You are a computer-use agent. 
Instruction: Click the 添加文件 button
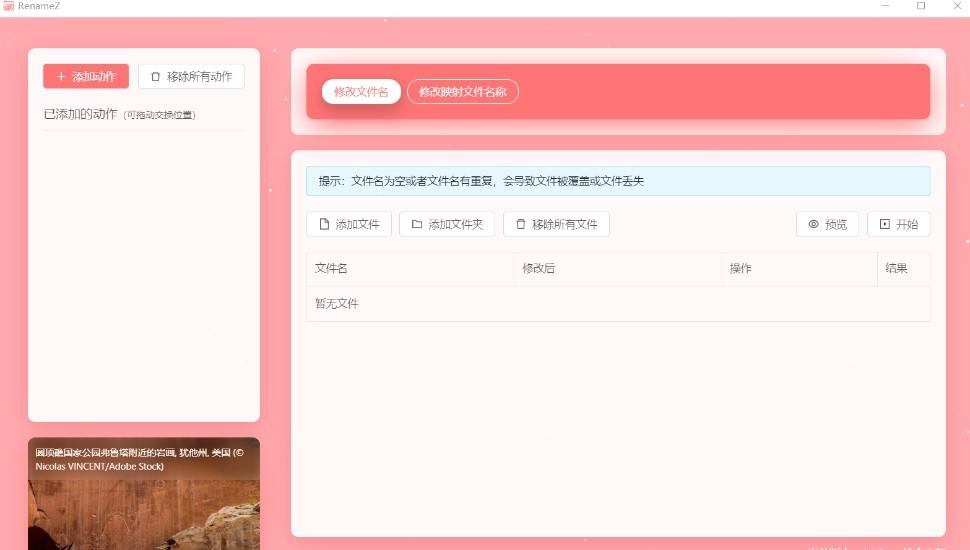click(349, 224)
